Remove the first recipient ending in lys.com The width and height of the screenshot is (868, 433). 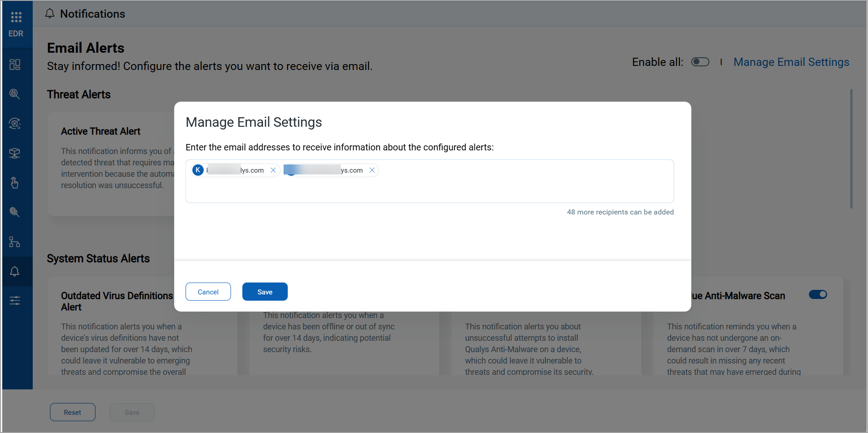273,170
